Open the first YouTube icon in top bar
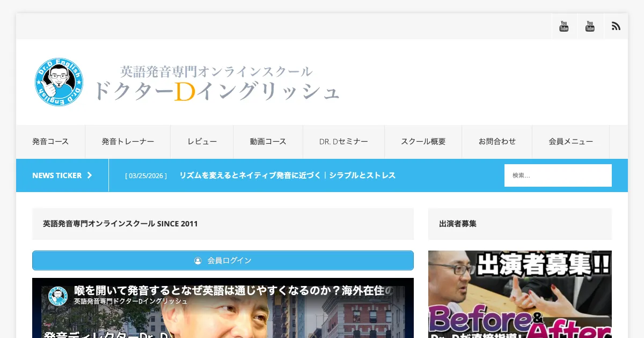Viewport: 644px width, 338px height. [564, 26]
